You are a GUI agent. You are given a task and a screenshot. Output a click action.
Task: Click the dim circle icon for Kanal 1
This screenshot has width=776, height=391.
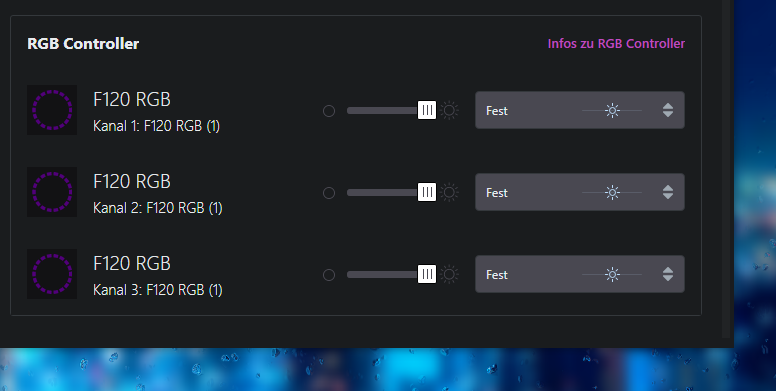(x=329, y=111)
